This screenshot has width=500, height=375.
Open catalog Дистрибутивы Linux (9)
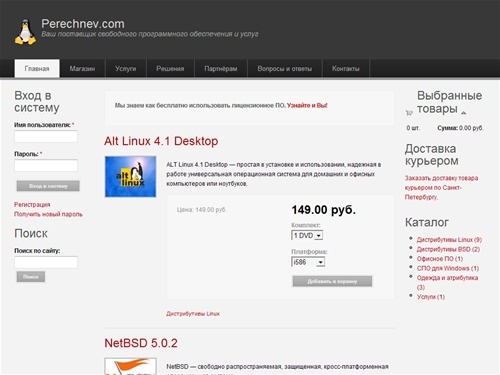point(449,240)
